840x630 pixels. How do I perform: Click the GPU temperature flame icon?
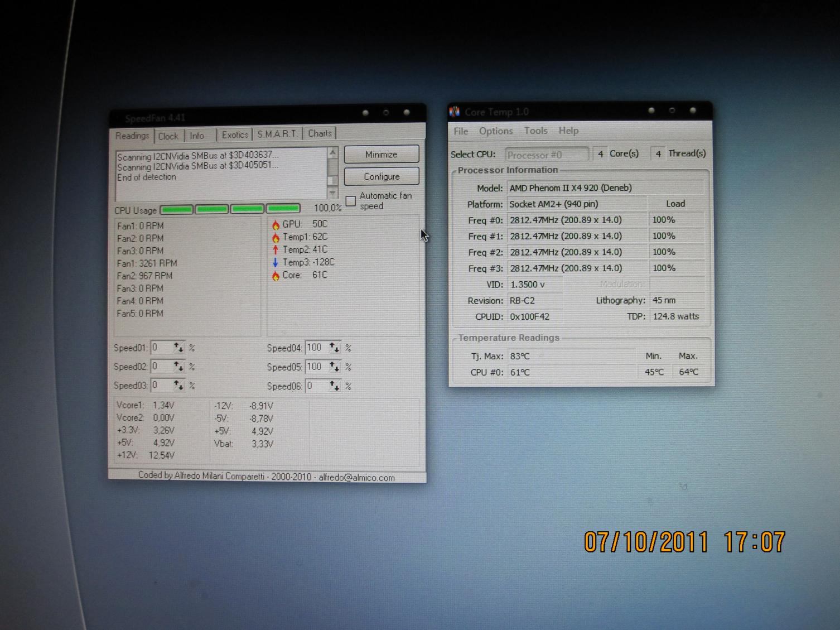click(276, 225)
